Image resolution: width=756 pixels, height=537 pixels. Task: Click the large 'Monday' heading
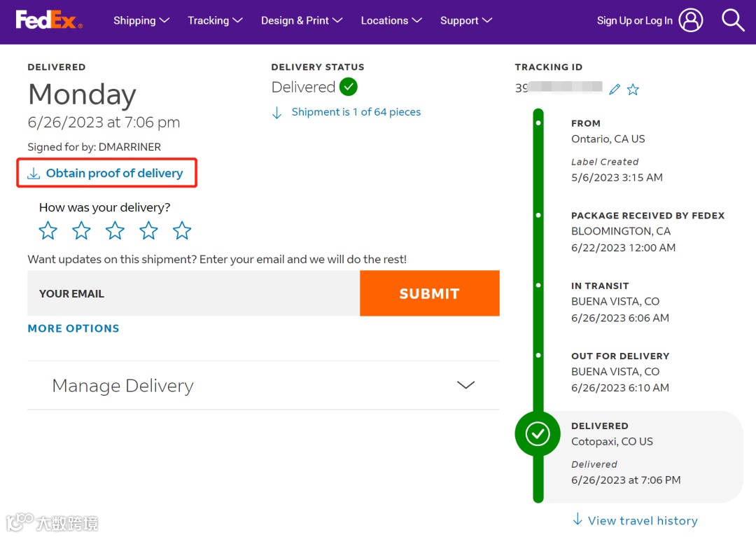click(x=82, y=95)
